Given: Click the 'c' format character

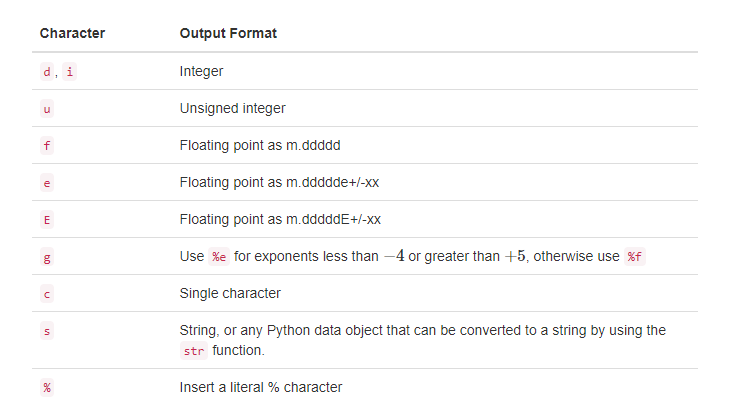Looking at the screenshot, I should (47, 294).
